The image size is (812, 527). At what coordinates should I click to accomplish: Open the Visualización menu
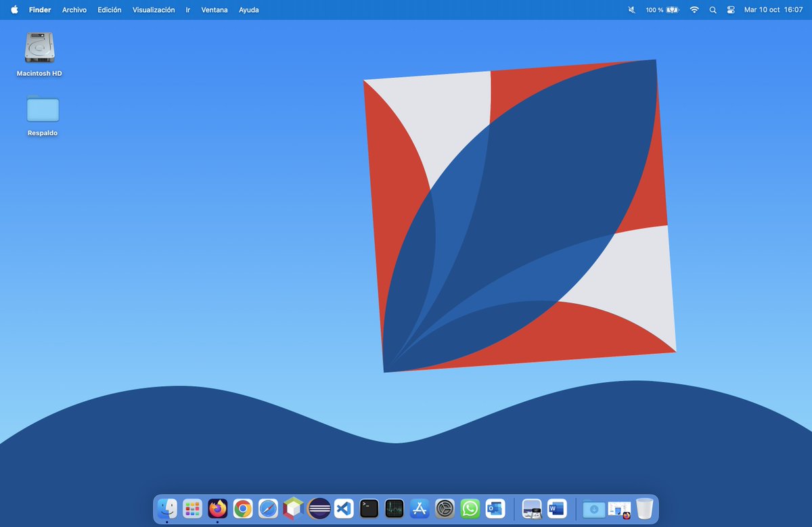pos(154,10)
